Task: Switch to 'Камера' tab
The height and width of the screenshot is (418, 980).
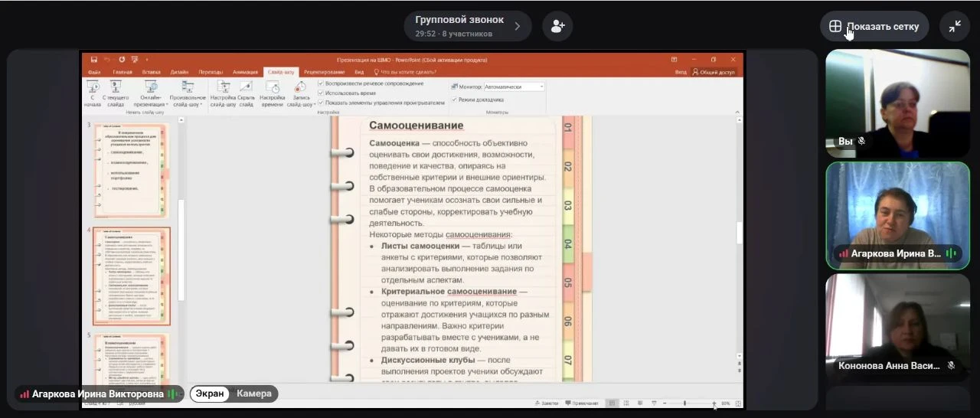Action: pyautogui.click(x=253, y=394)
